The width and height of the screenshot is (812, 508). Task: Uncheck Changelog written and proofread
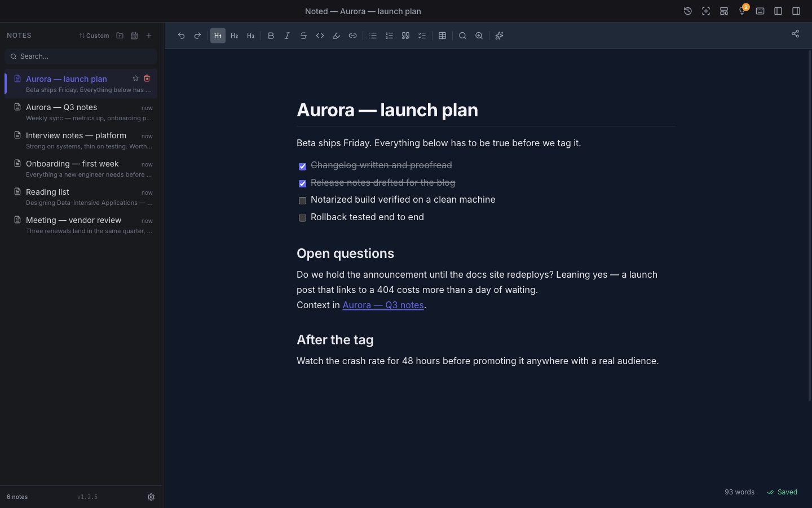[302, 167]
